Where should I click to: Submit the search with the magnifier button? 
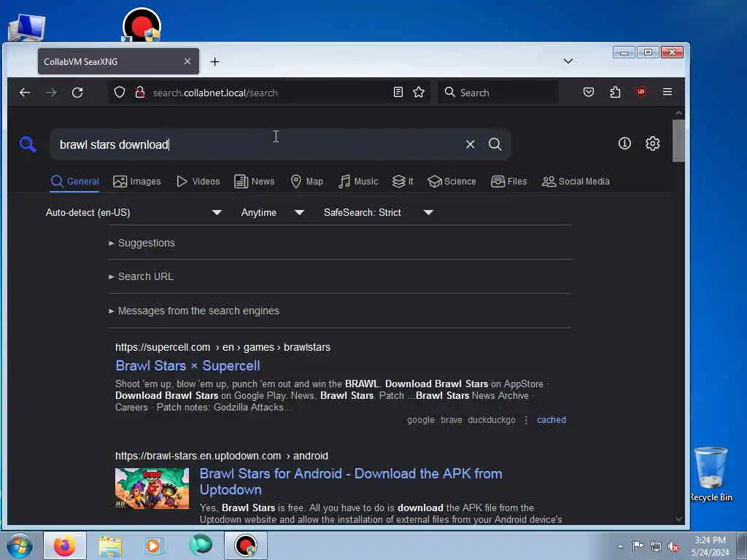[495, 144]
